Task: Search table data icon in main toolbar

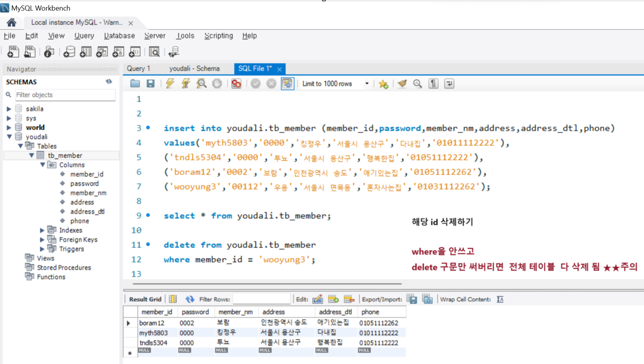Action: [x=154, y=51]
